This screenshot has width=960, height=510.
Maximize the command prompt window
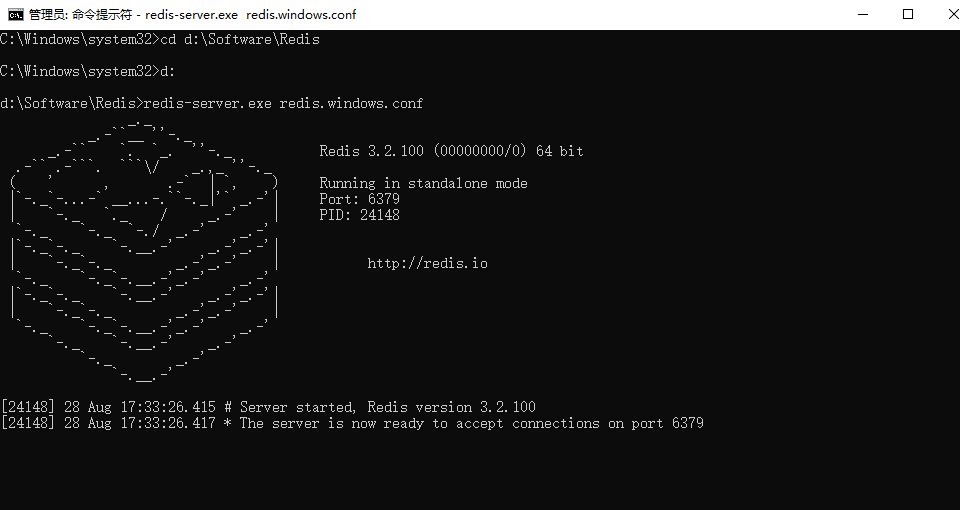pyautogui.click(x=908, y=14)
